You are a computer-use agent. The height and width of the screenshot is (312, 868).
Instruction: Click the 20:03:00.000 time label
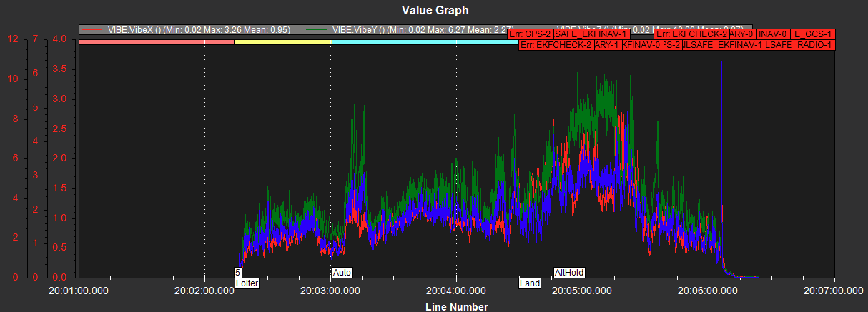click(331, 291)
